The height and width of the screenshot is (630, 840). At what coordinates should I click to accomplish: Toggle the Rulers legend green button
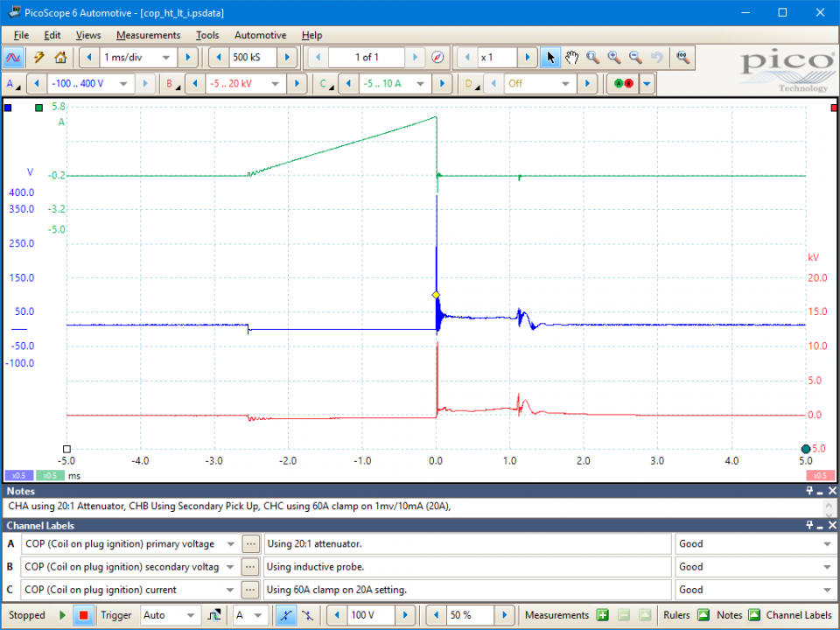click(x=703, y=615)
